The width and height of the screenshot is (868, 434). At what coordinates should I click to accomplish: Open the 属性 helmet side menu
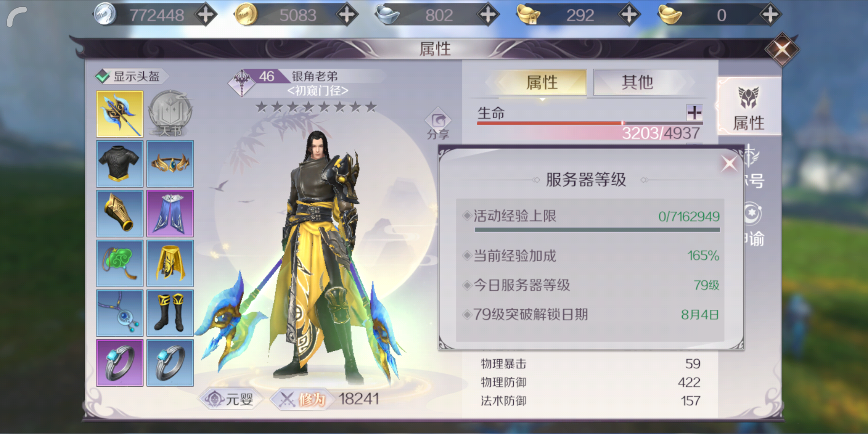[x=749, y=107]
